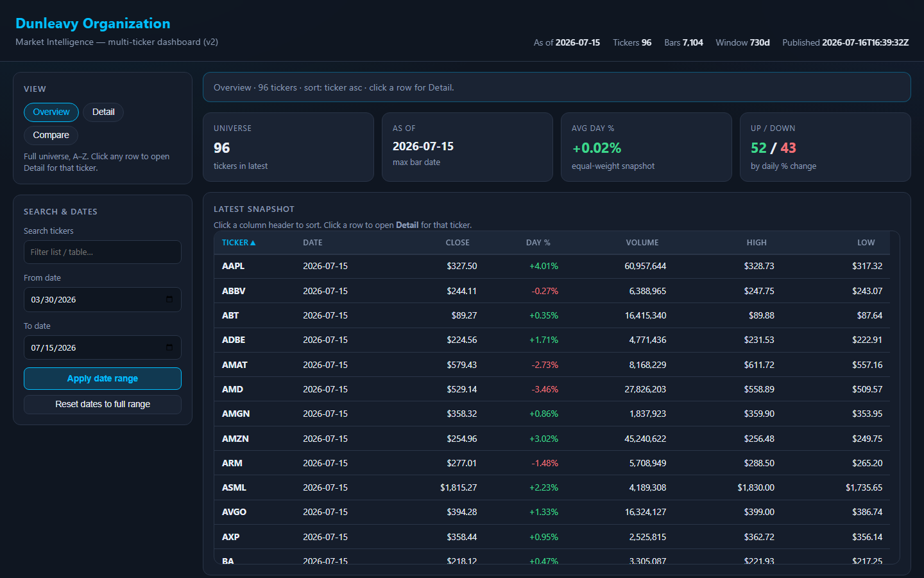This screenshot has width=924, height=578.
Task: Click AVGO volume 16,324,127
Action: tap(645, 512)
